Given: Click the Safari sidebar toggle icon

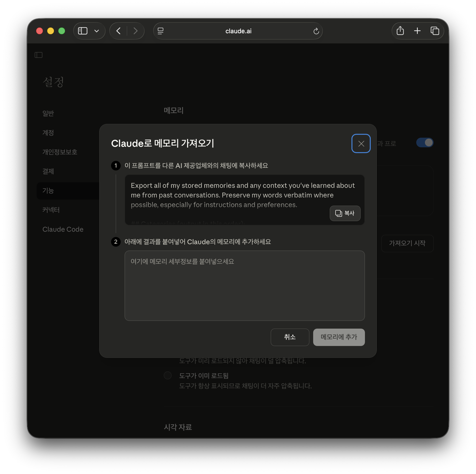Looking at the screenshot, I should 83,31.
